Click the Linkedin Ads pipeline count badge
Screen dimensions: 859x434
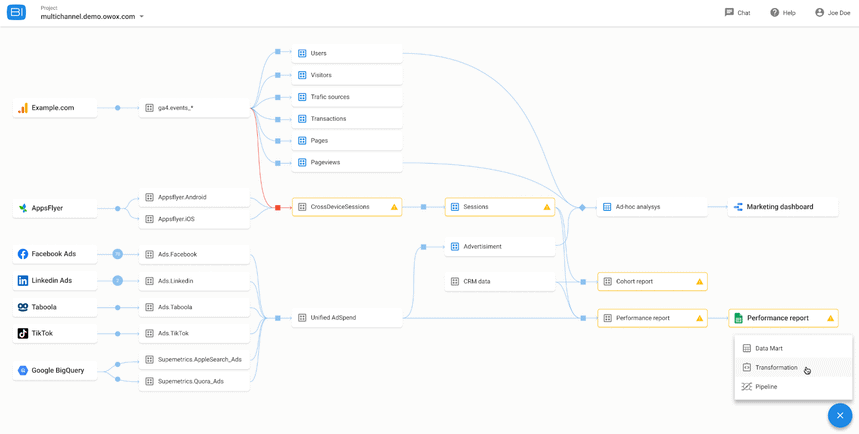117,281
